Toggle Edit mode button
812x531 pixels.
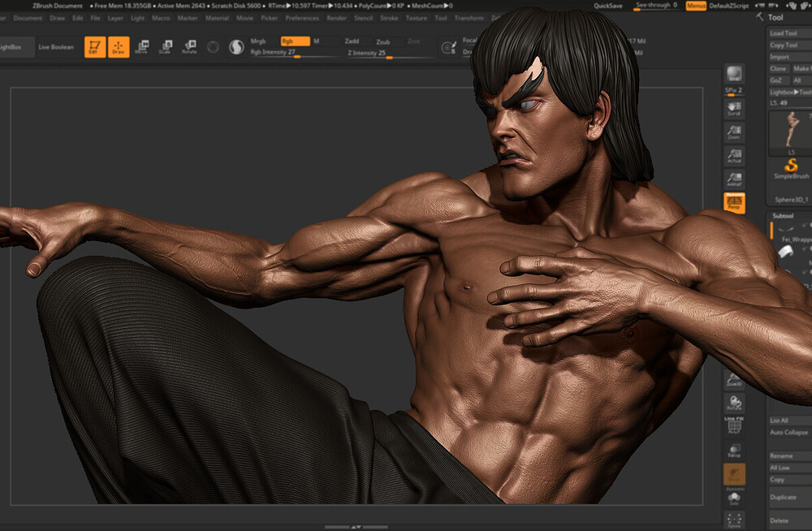pos(95,47)
